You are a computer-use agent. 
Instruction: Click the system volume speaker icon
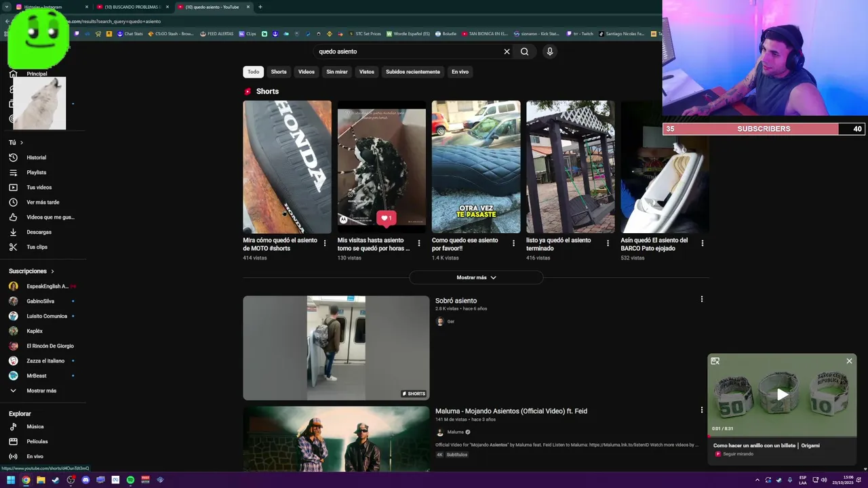pyautogui.click(x=824, y=480)
